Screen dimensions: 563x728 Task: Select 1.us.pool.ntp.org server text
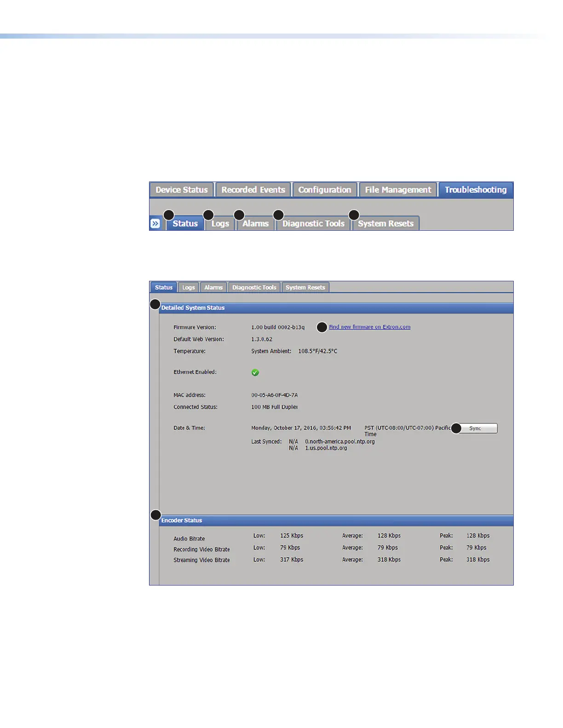326,448
